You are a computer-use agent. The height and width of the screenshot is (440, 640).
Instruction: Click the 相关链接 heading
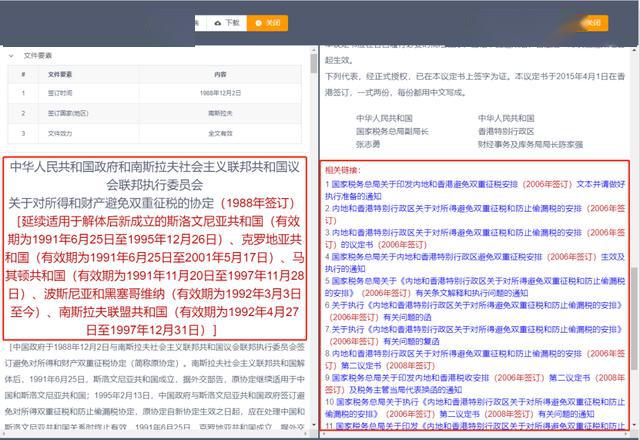tap(343, 170)
